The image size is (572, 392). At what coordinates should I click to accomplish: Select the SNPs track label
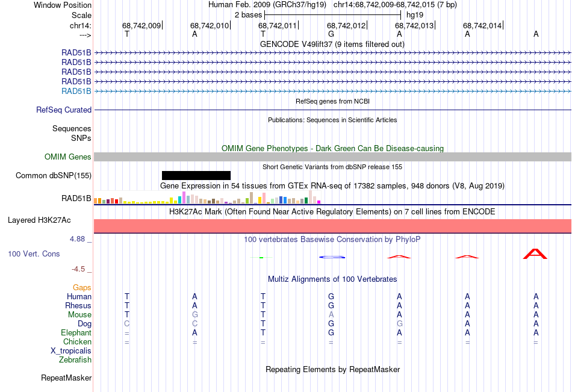tap(81, 138)
